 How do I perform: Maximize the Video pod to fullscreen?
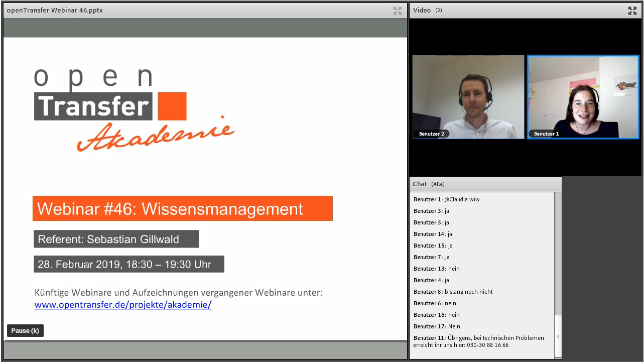(632, 11)
